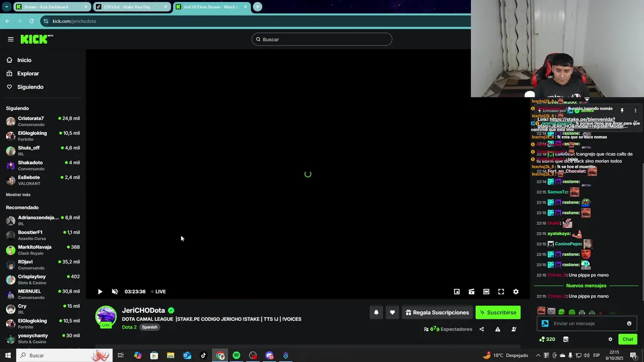Unmute the stream volume icon

(115, 292)
